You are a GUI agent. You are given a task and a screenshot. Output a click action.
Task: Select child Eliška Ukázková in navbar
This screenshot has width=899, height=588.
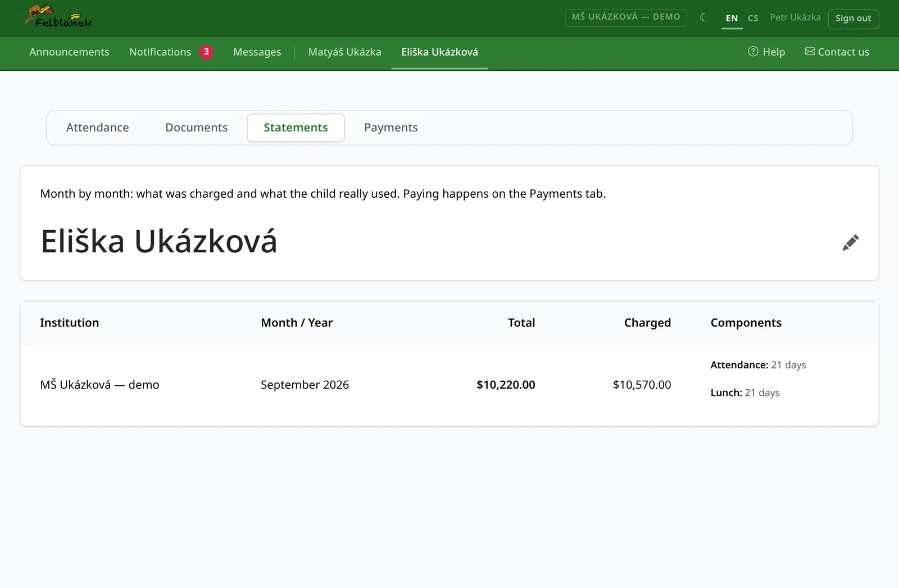tap(439, 52)
